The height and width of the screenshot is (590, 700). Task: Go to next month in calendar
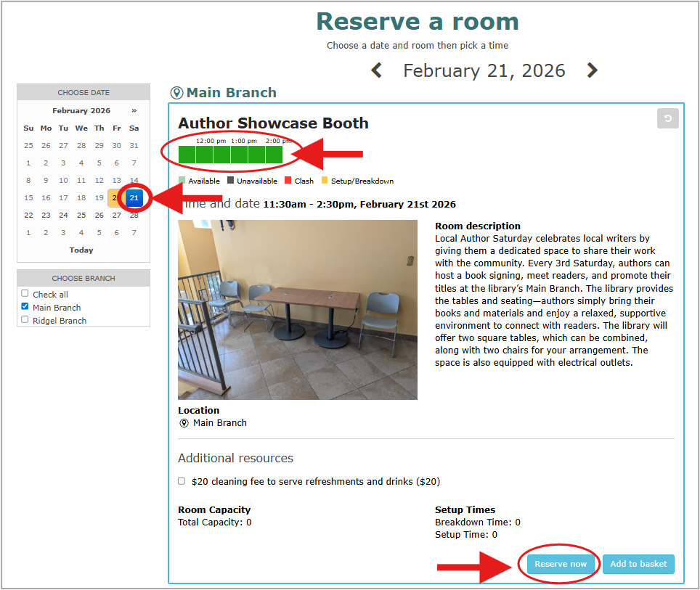pos(134,111)
